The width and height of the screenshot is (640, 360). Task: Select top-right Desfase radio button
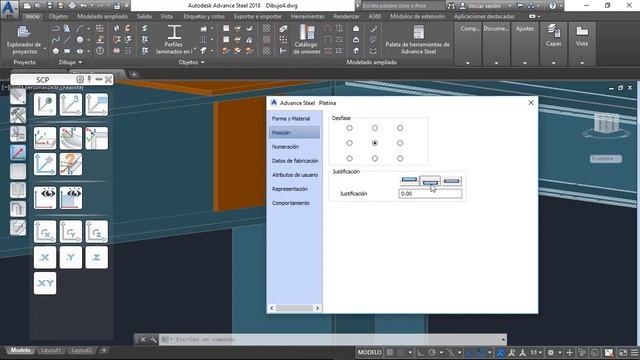(400, 128)
